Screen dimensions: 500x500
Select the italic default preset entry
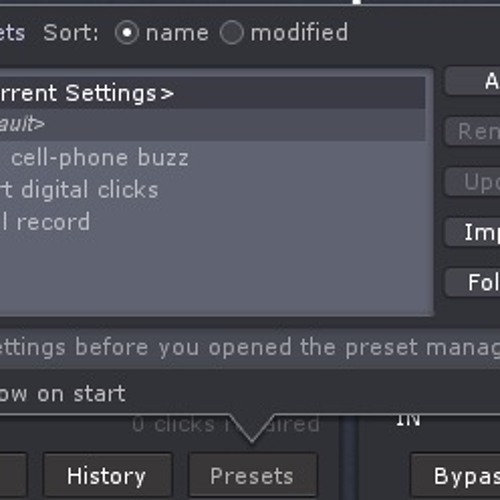(x=213, y=125)
